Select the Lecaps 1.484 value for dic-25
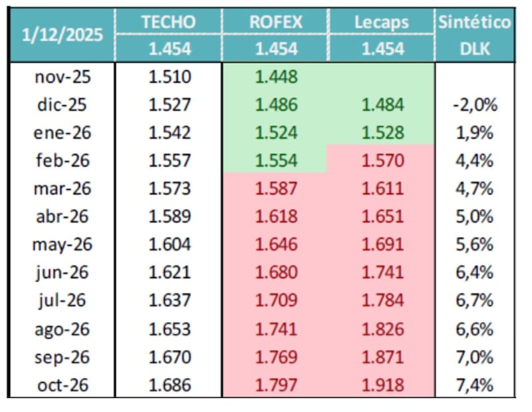Viewport: 532px width, 412px height. (x=382, y=105)
